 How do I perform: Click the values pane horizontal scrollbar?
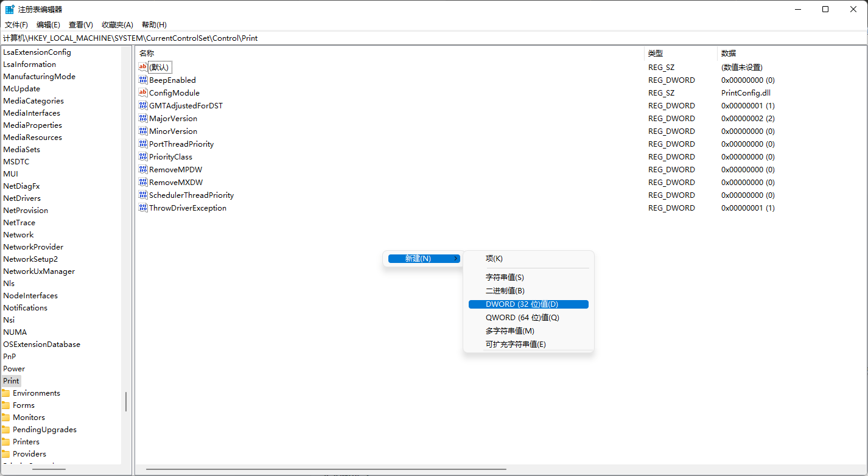[x=326, y=469]
